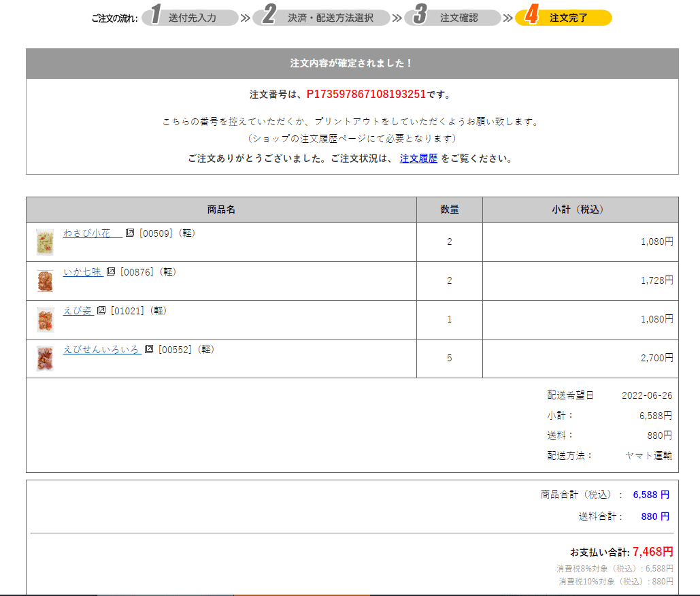Open the 注文履歴 order history link
Screen dimensions: 700x596
pyautogui.click(x=418, y=159)
